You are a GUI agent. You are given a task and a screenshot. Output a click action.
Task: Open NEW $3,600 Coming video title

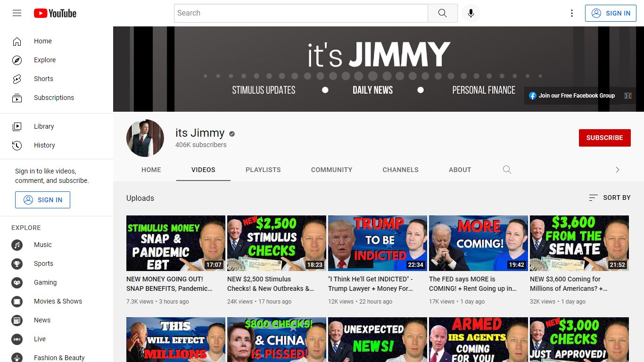pos(569,284)
